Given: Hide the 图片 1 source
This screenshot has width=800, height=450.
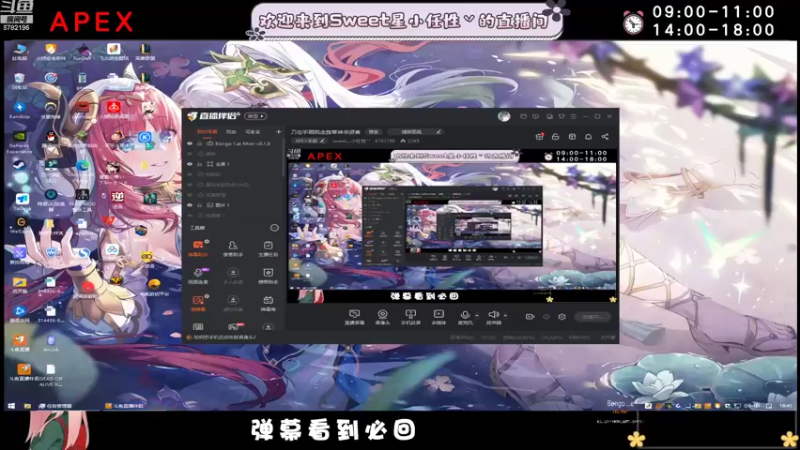Looking at the screenshot, I should click(x=190, y=205).
